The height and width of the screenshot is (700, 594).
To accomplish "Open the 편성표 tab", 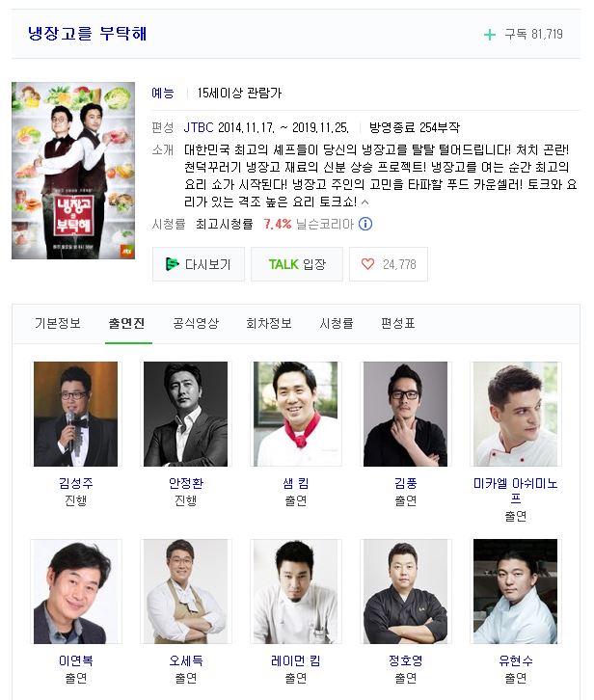I will (x=398, y=323).
